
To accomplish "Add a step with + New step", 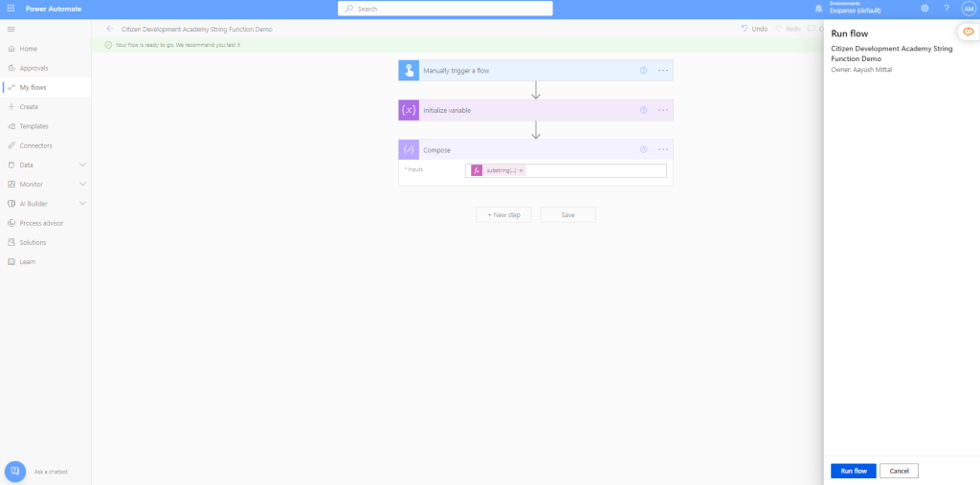I will click(503, 215).
